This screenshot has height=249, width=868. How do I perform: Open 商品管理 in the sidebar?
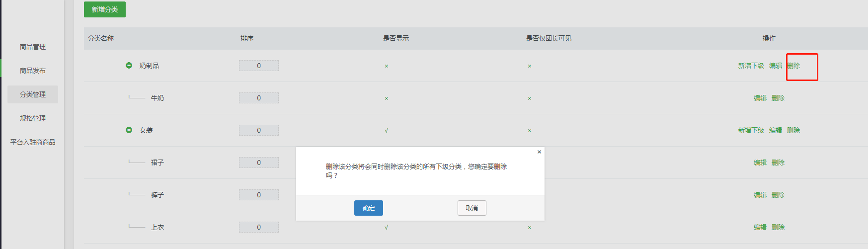[33, 47]
